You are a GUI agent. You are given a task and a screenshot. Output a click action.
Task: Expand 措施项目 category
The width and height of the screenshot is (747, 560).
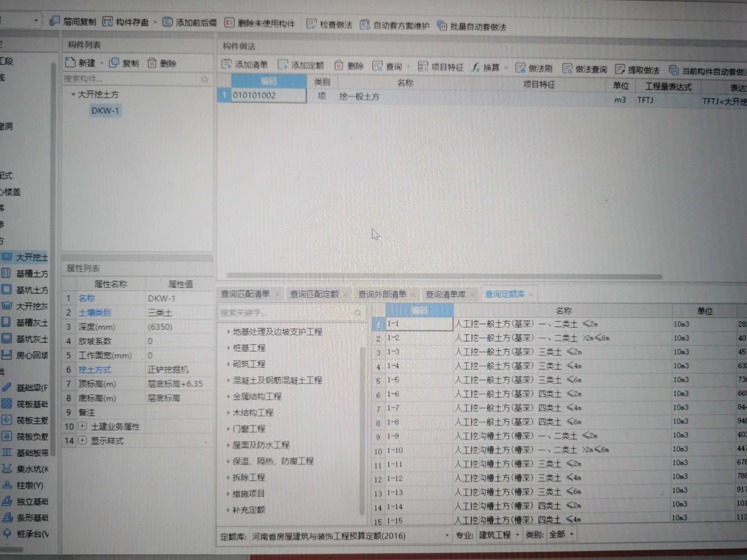(x=228, y=494)
